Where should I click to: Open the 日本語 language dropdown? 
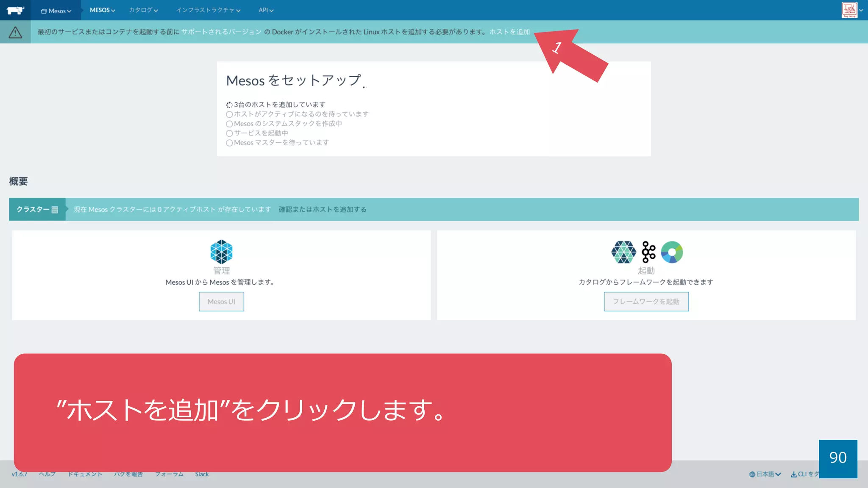[765, 474]
